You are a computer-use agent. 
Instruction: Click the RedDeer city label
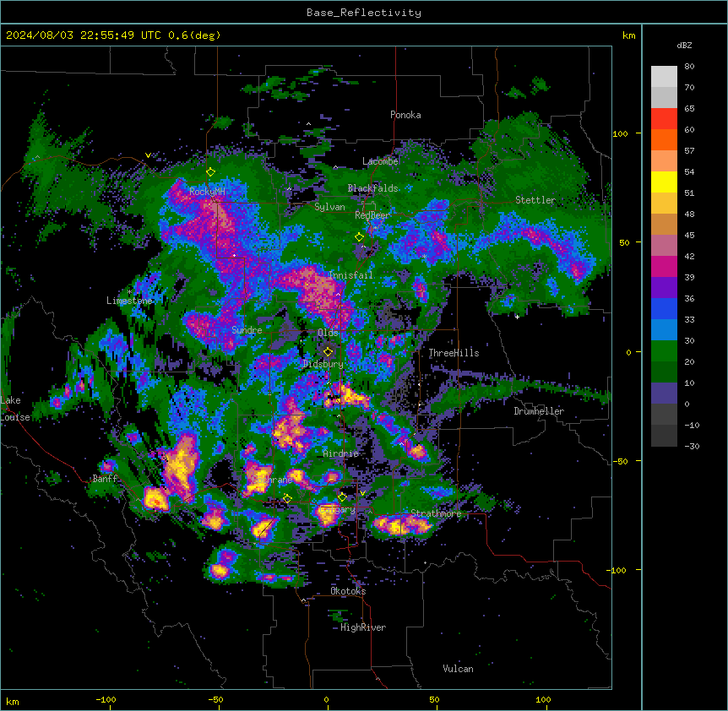pyautogui.click(x=372, y=215)
